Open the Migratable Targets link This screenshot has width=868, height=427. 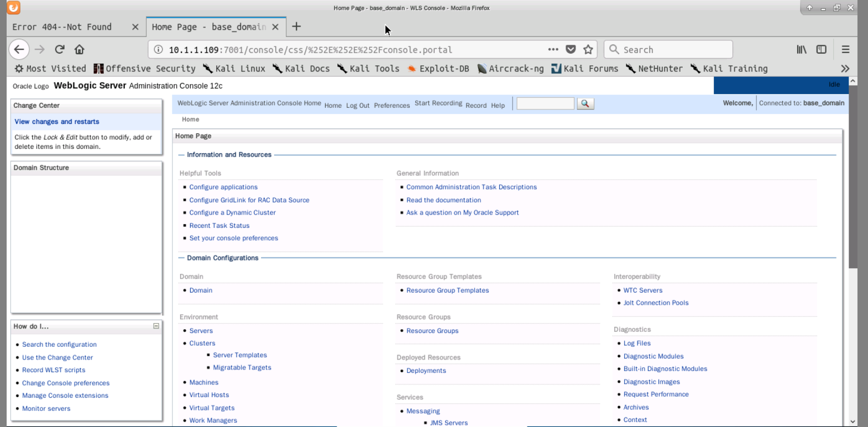(242, 368)
